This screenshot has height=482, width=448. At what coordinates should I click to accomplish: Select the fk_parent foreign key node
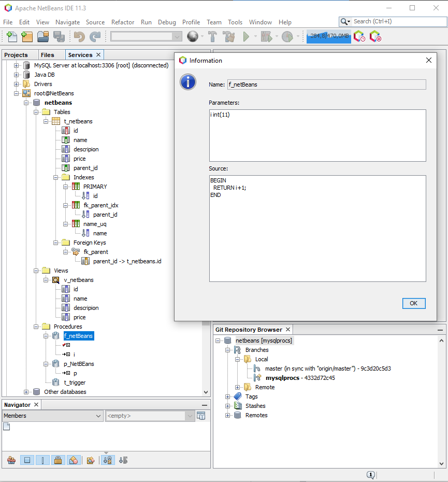(x=96, y=252)
